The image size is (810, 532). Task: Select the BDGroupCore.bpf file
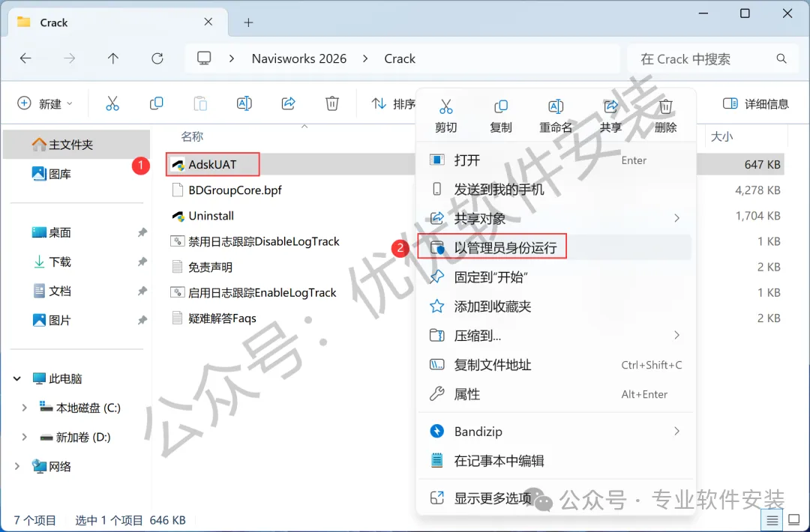point(235,190)
